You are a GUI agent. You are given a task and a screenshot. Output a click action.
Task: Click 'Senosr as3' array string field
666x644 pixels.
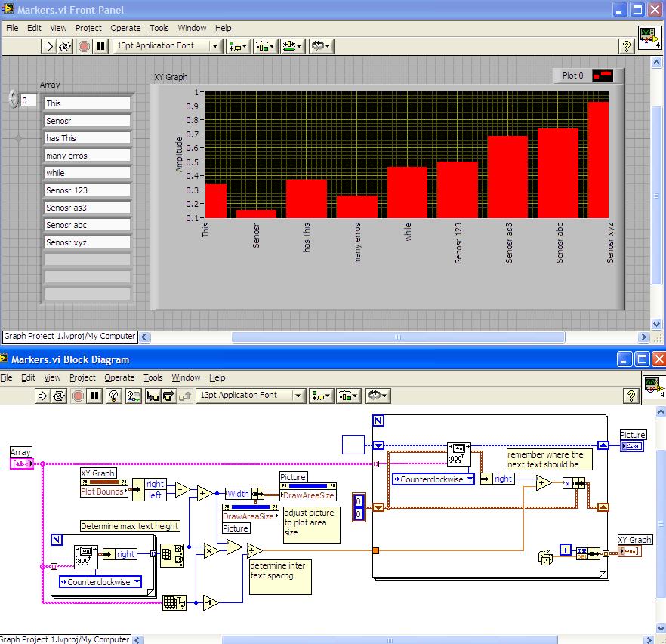[x=87, y=208]
